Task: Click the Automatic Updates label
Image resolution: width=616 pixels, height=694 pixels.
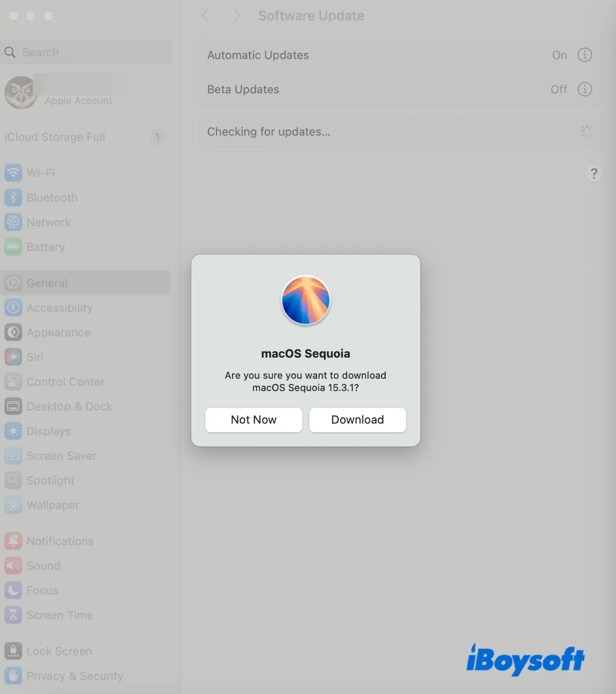Action: pos(258,55)
